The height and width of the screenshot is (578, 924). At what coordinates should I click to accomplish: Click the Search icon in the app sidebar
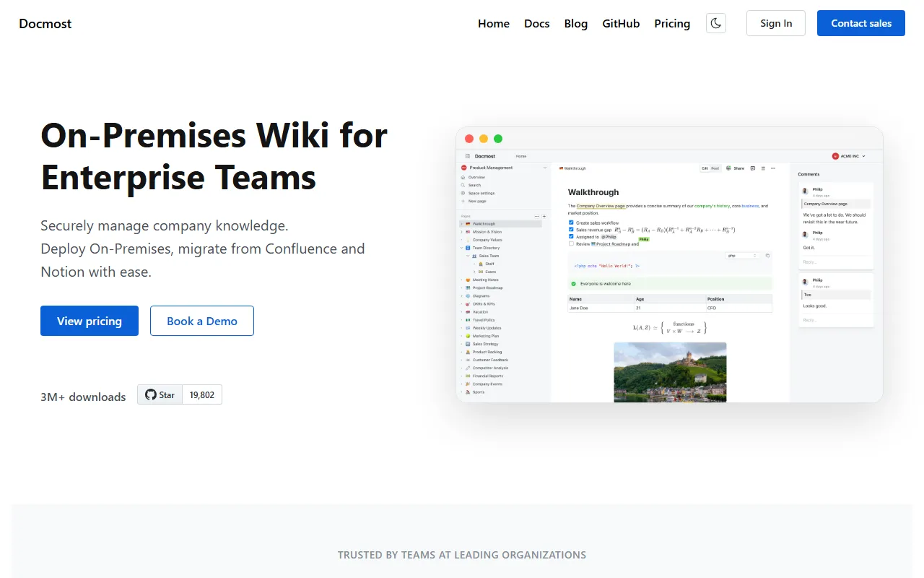463,185
